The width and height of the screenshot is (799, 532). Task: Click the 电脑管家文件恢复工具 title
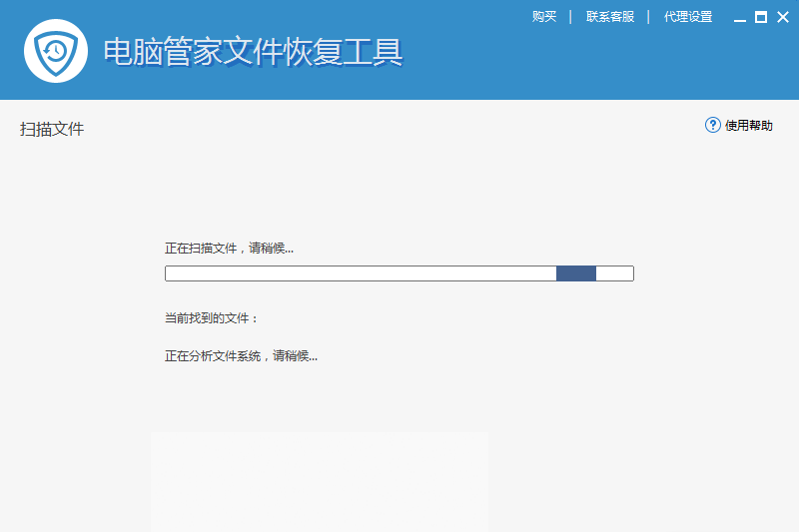(x=254, y=52)
